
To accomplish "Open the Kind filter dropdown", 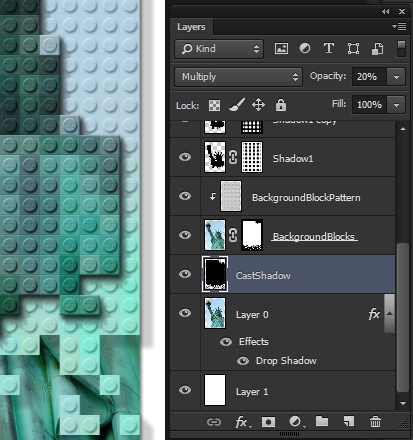I will tap(219, 49).
